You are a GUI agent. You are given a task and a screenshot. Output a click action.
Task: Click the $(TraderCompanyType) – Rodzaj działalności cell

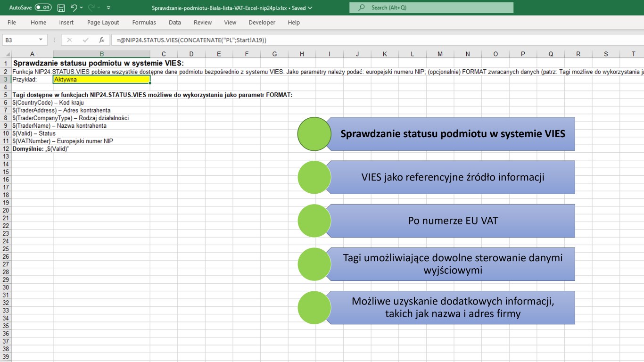click(71, 118)
